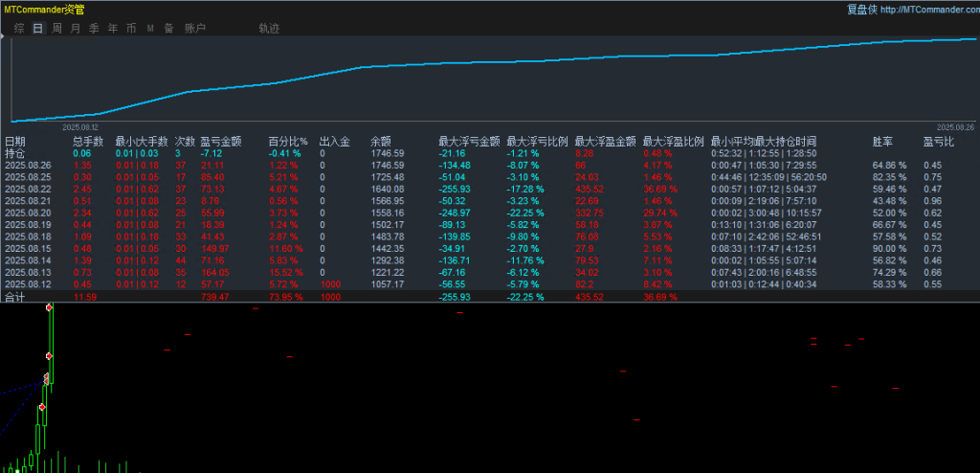Image resolution: width=980 pixels, height=473 pixels.
Task: Switch to the 年 yearly view
Action: [x=113, y=29]
